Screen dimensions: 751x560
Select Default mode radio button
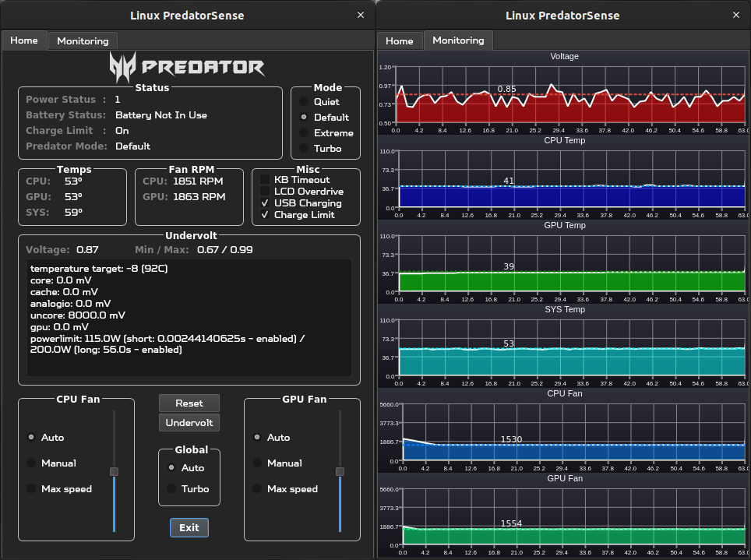pos(304,117)
